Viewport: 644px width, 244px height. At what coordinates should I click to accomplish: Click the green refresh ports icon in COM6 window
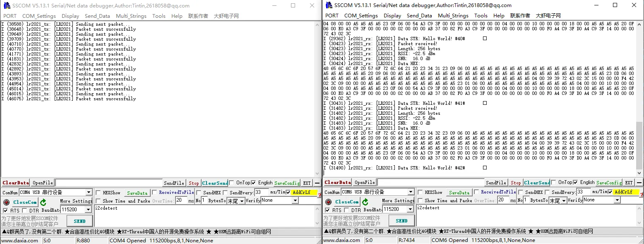pos(365,202)
